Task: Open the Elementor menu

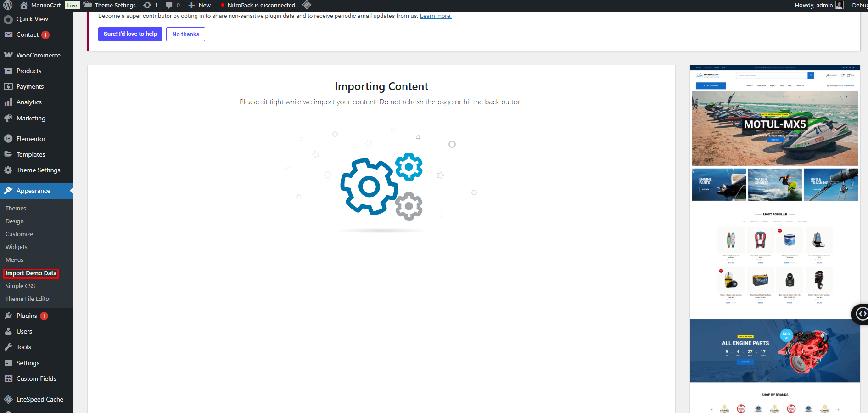Action: (31, 139)
